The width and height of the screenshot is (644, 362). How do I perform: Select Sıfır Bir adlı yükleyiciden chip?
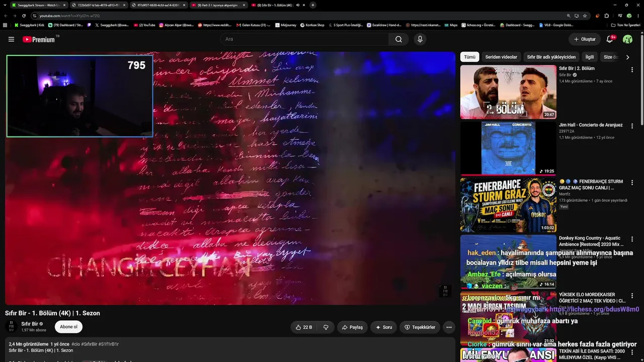[x=551, y=57]
